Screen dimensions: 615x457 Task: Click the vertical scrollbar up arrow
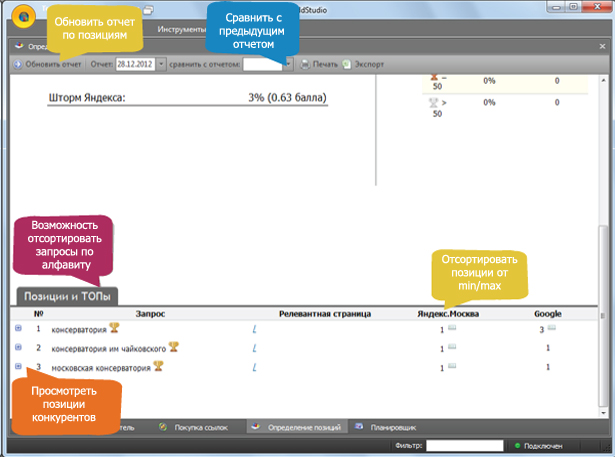pyautogui.click(x=603, y=80)
